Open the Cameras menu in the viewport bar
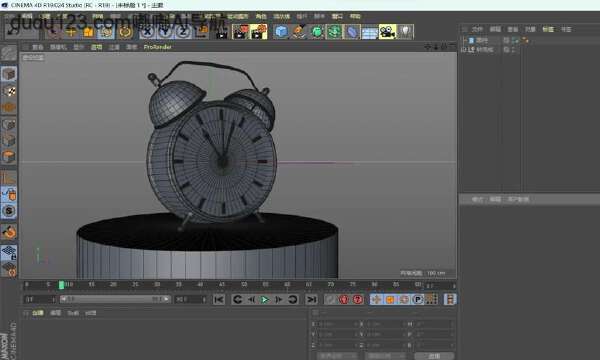The image size is (600, 360). click(x=58, y=47)
